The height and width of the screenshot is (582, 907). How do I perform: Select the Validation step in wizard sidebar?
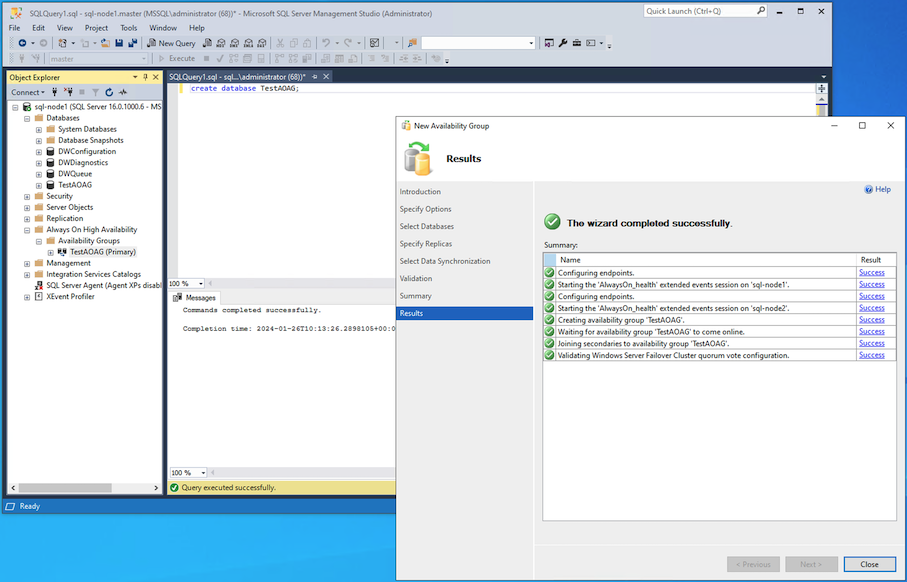click(415, 278)
